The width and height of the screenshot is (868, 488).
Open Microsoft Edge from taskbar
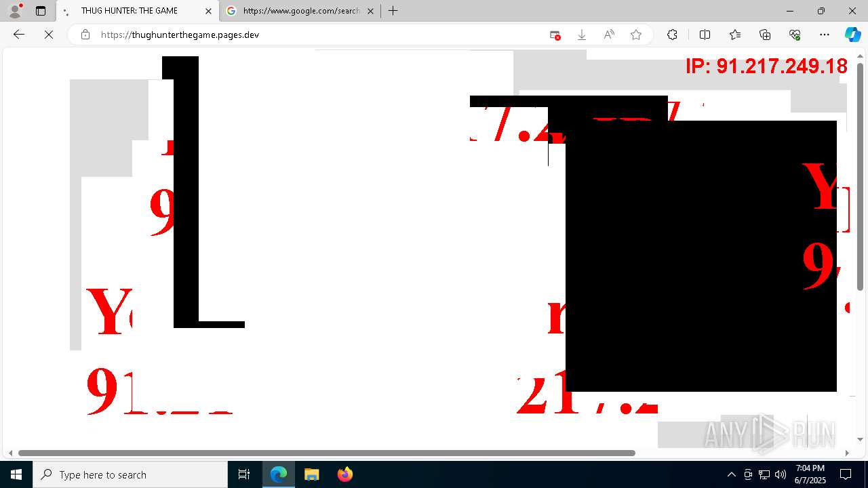click(x=279, y=474)
